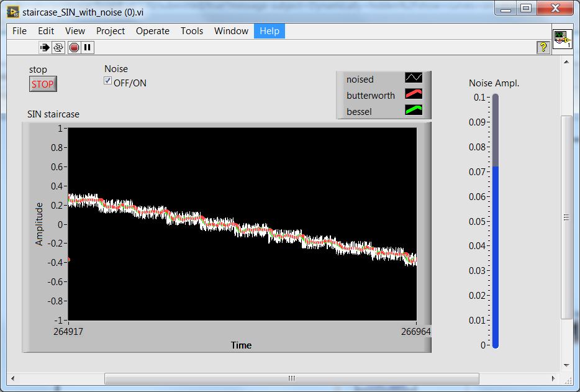The width and height of the screenshot is (580, 392).
Task: Open the Tools menu
Action: 192,31
